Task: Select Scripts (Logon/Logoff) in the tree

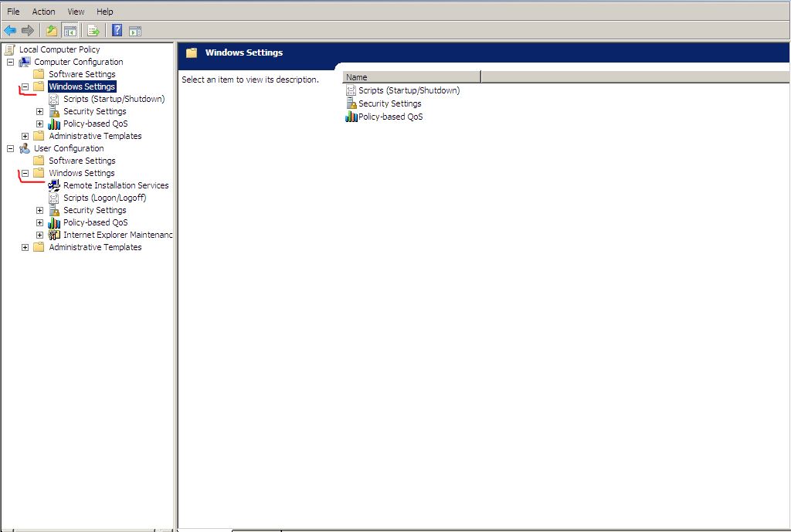Action: 104,198
